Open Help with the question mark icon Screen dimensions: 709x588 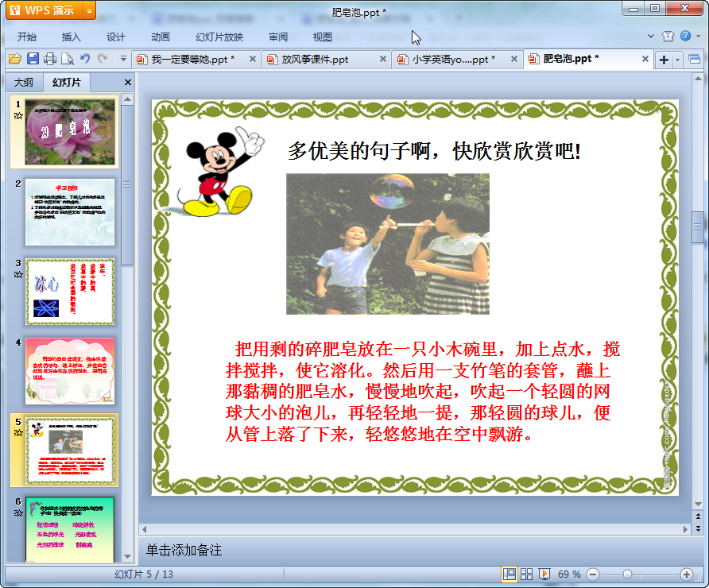(685, 36)
